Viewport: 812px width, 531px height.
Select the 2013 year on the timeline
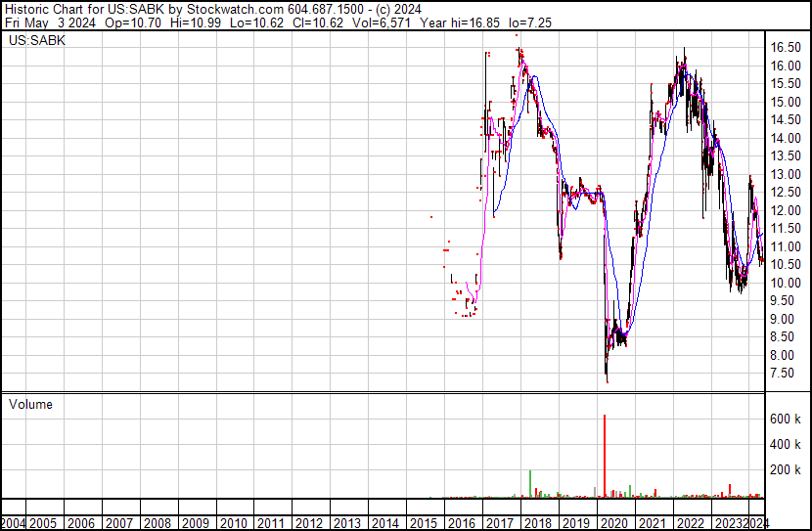(347, 523)
